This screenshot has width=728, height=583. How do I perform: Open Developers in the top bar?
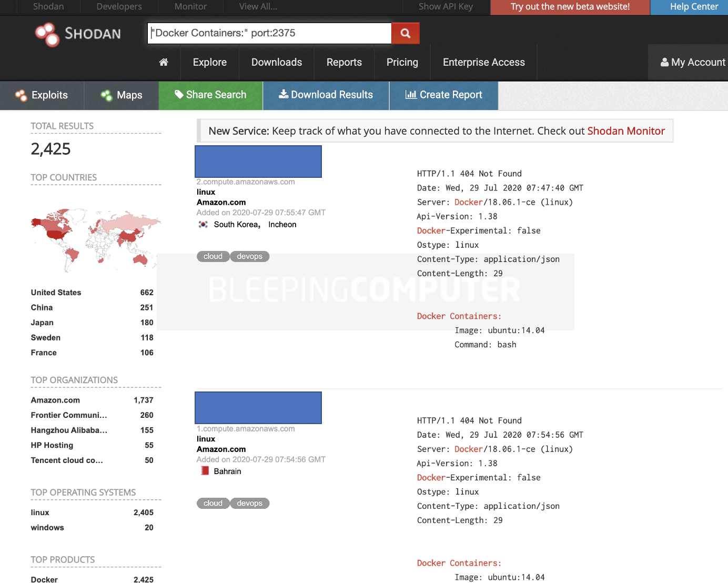[119, 6]
